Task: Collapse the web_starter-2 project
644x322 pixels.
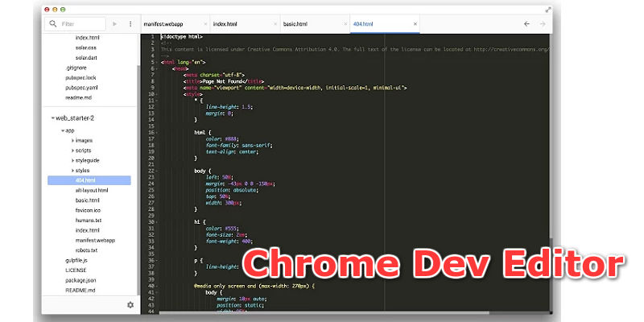Action: tap(53, 118)
